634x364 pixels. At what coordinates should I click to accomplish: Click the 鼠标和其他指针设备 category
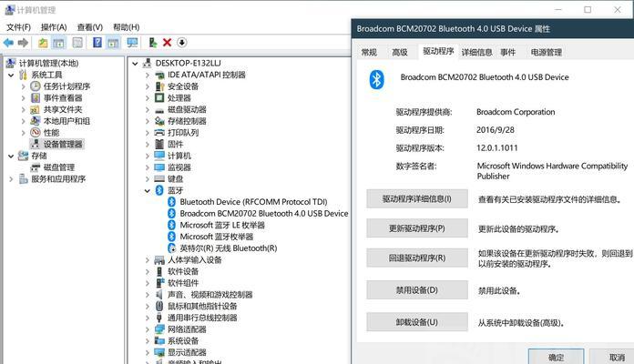tap(202, 307)
